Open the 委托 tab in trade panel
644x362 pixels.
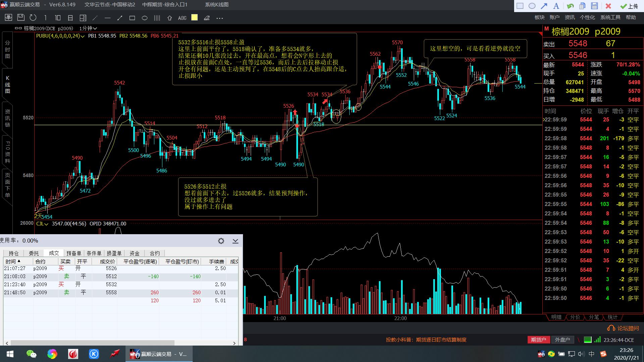click(34, 253)
